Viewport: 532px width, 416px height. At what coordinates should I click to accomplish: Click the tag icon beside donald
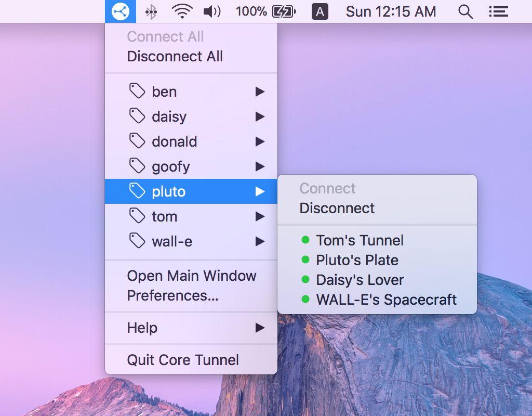(137, 141)
